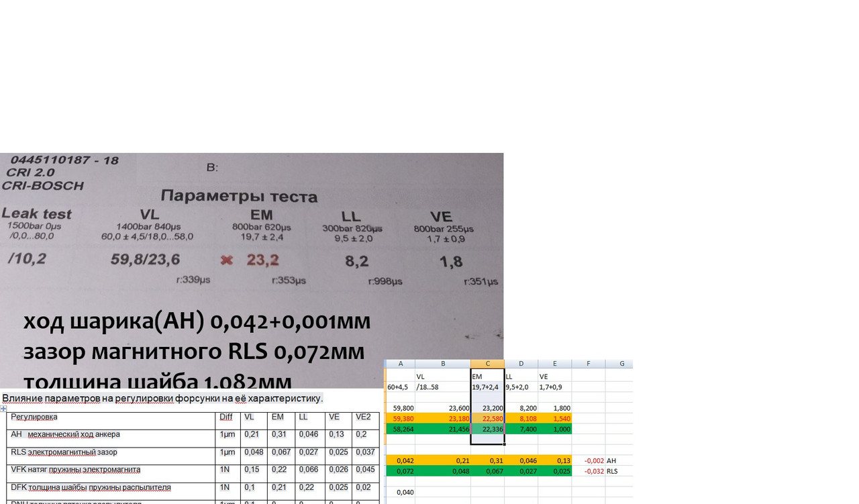Viewport: 859px width, 504px height.
Task: Click spreadsheet cell with value 0,040
Action: tap(401, 492)
